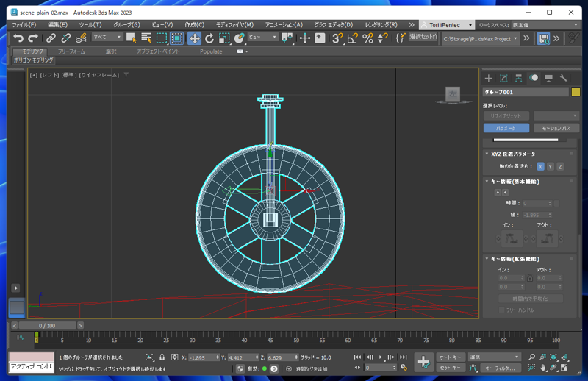Click the Edit Named Selection Sets icon
The width and height of the screenshot is (588, 381).
pyautogui.click(x=401, y=38)
